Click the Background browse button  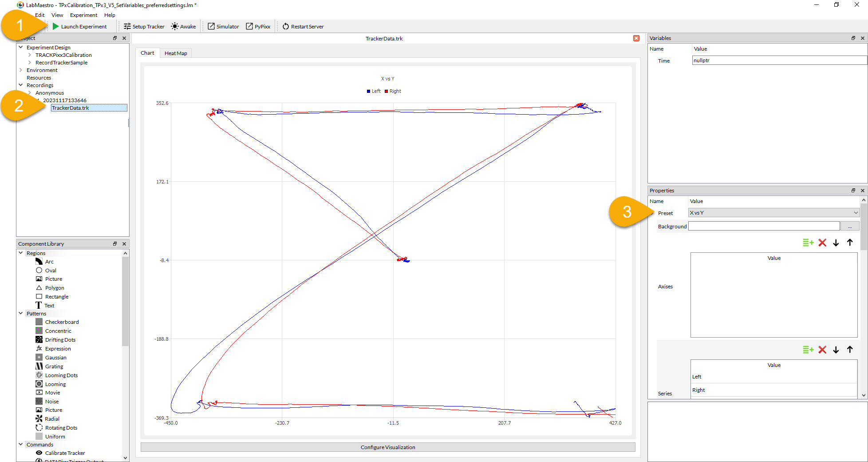click(x=849, y=227)
